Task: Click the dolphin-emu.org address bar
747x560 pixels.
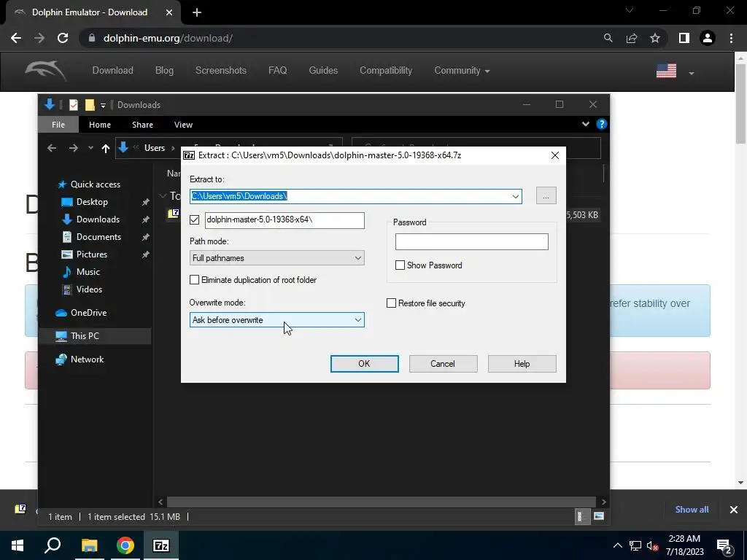Action: click(x=169, y=38)
